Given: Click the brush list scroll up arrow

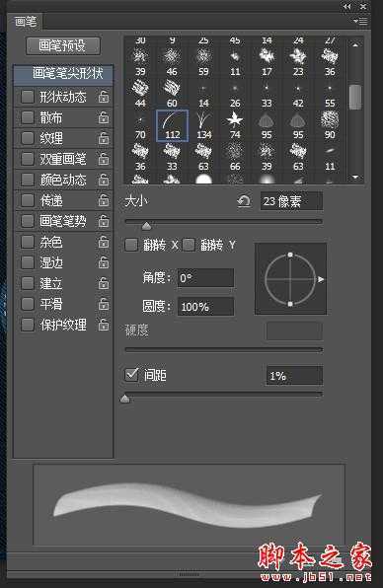Looking at the screenshot, I should tap(355, 44).
